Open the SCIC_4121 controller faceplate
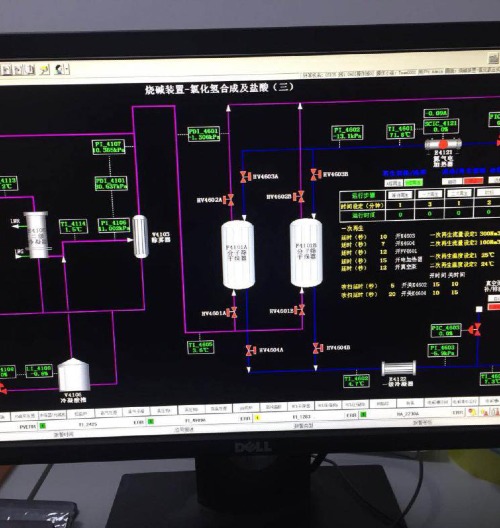 [441, 126]
